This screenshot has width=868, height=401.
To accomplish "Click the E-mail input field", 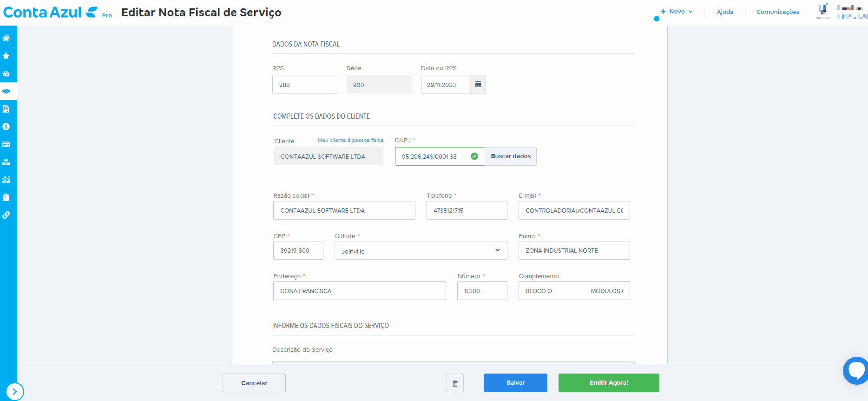I will (574, 210).
